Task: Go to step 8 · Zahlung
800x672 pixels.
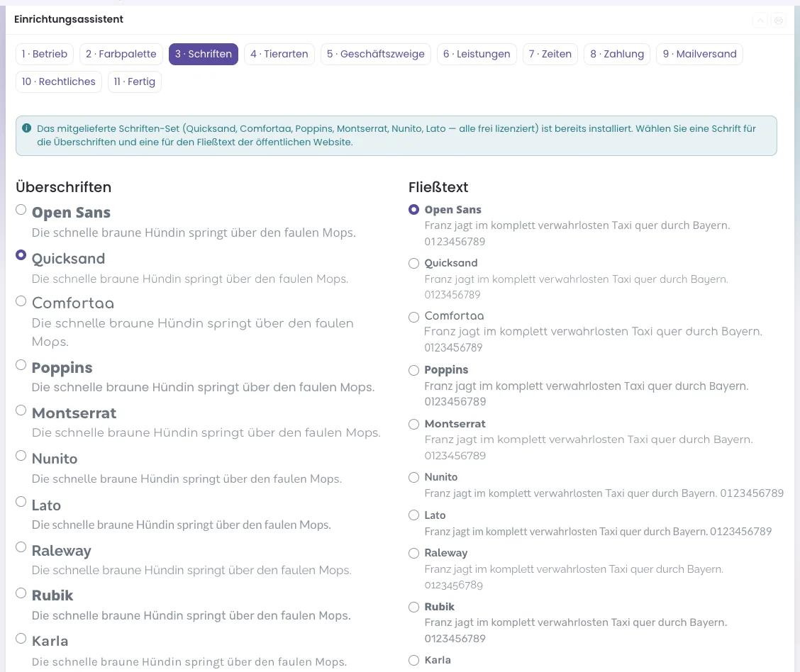Action: (617, 54)
